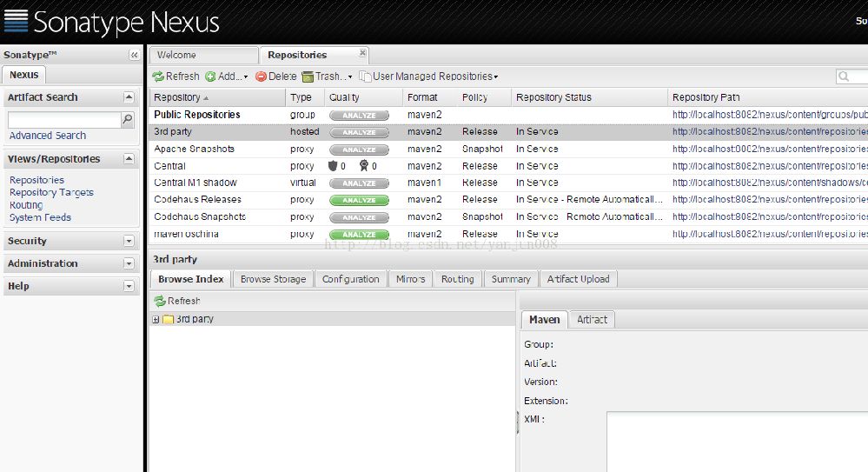Click the repositories toolbar Refresh button
This screenshot has height=472, width=868.
(x=176, y=76)
